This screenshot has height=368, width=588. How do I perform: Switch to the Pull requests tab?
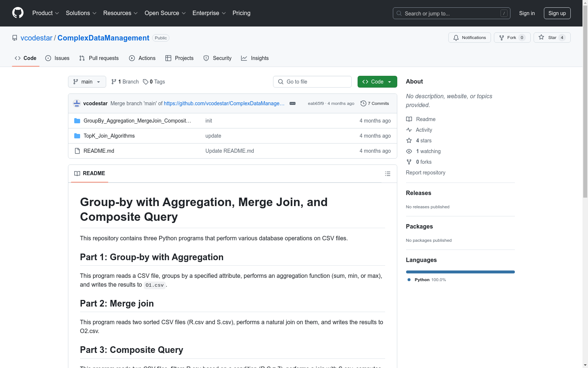(x=99, y=58)
